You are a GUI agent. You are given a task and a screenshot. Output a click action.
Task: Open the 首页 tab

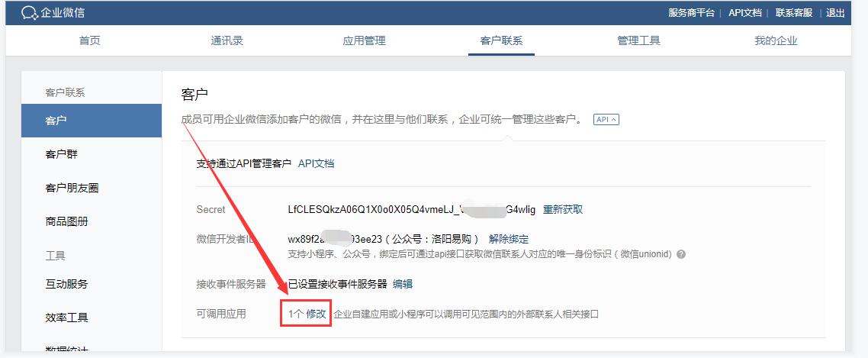click(x=90, y=40)
